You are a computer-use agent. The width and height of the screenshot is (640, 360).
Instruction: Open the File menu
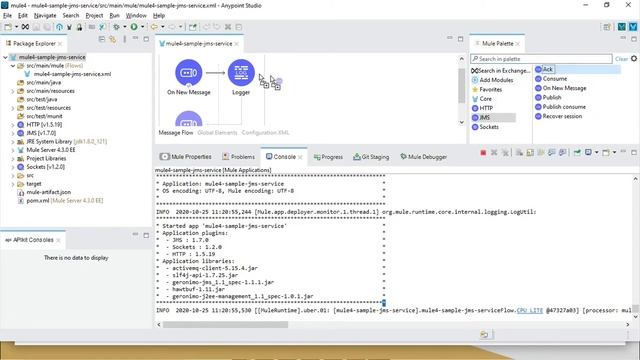tap(7, 16)
